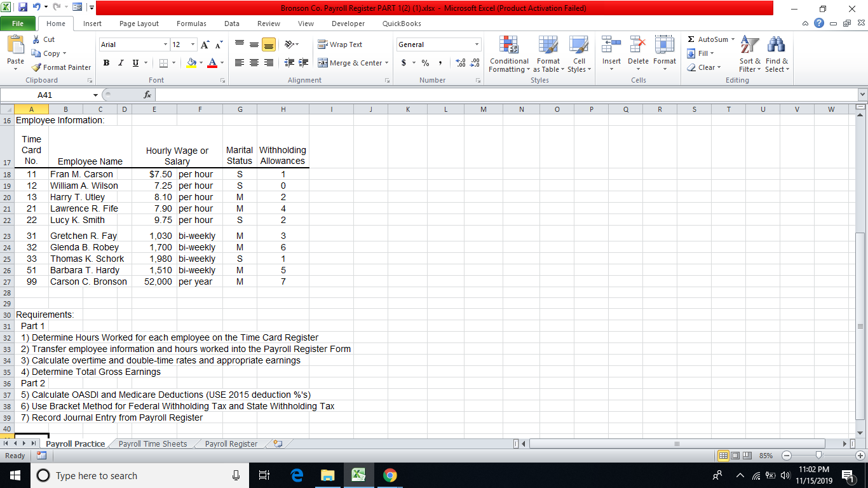Open the Font name dropdown
The height and width of the screenshot is (488, 868).
point(166,44)
